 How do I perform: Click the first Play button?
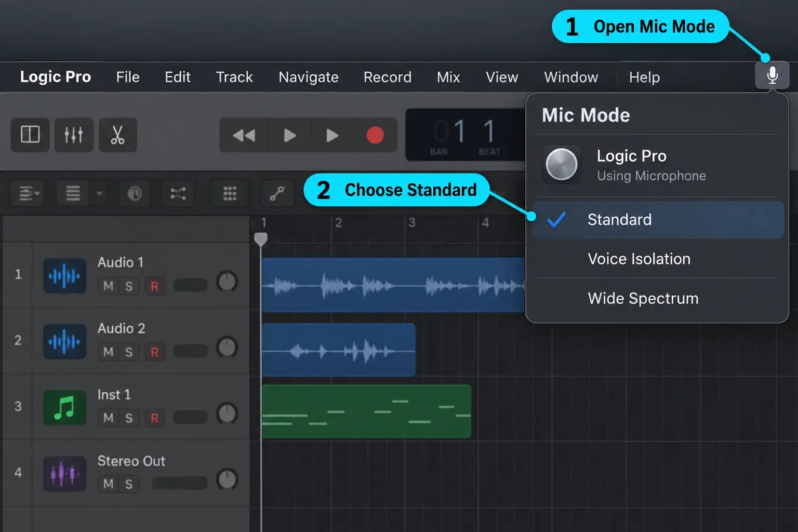coord(290,135)
